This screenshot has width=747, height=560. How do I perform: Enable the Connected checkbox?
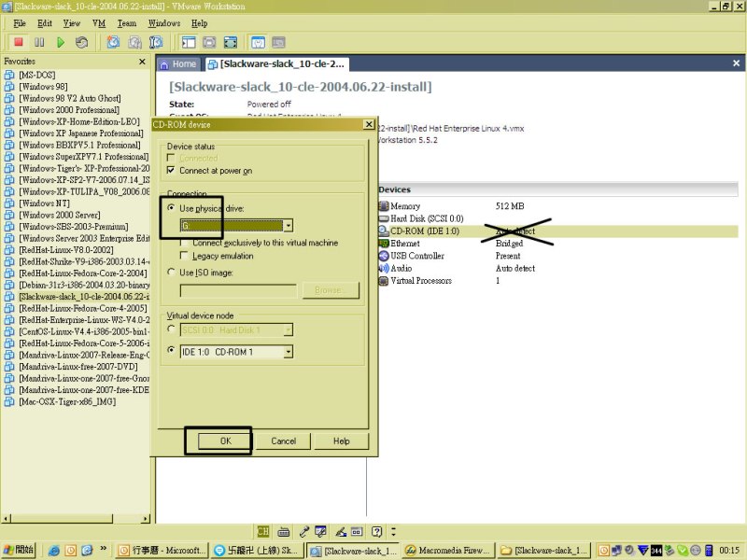(171, 158)
